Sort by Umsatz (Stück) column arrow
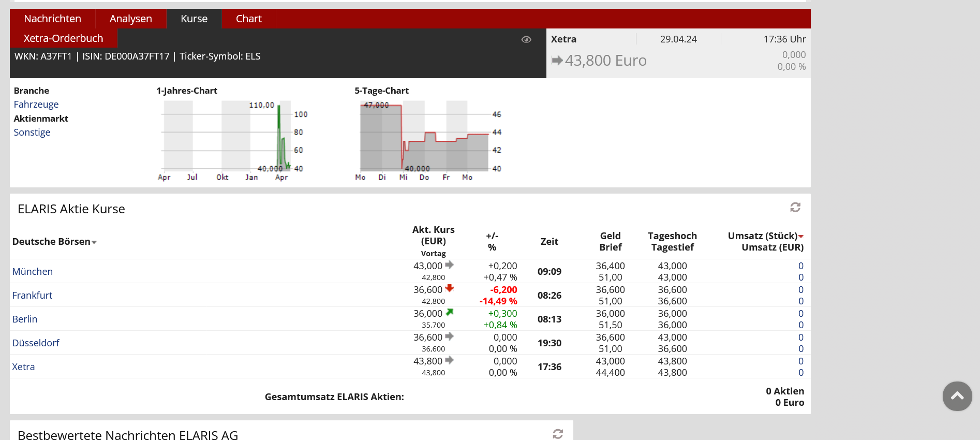Image resolution: width=980 pixels, height=440 pixels. [801, 237]
